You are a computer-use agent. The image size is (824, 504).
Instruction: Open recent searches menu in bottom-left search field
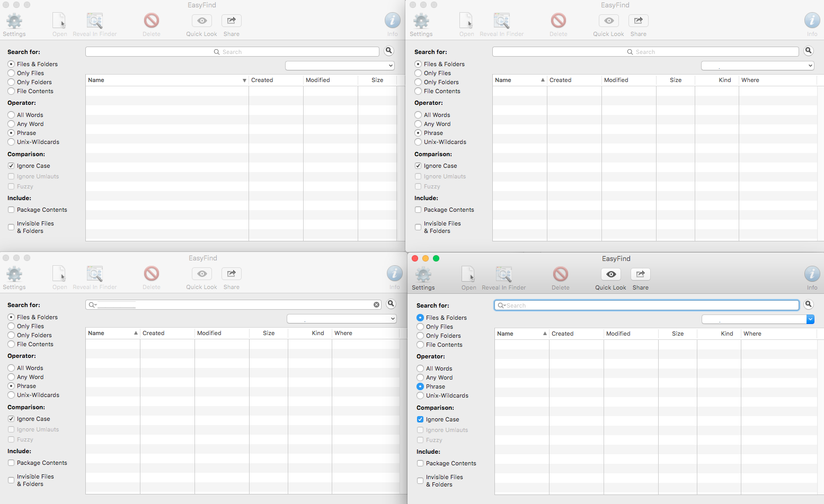[x=92, y=305]
